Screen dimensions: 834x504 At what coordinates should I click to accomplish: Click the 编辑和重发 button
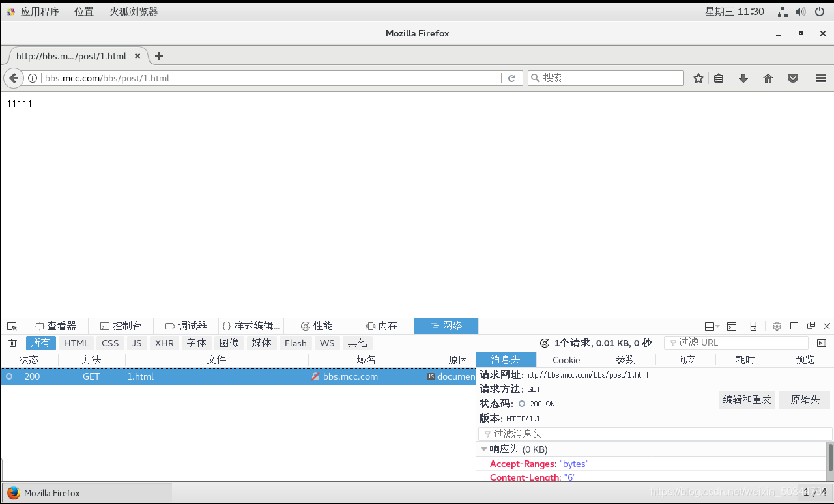pyautogui.click(x=747, y=400)
